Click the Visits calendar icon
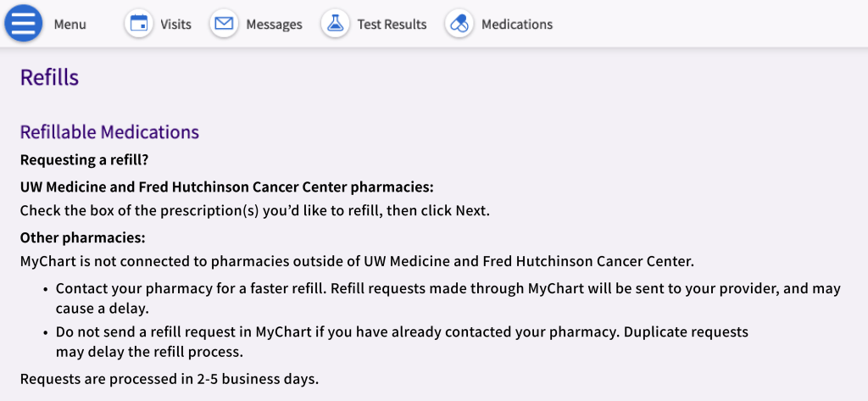This screenshot has height=401, width=868. pos(139,24)
